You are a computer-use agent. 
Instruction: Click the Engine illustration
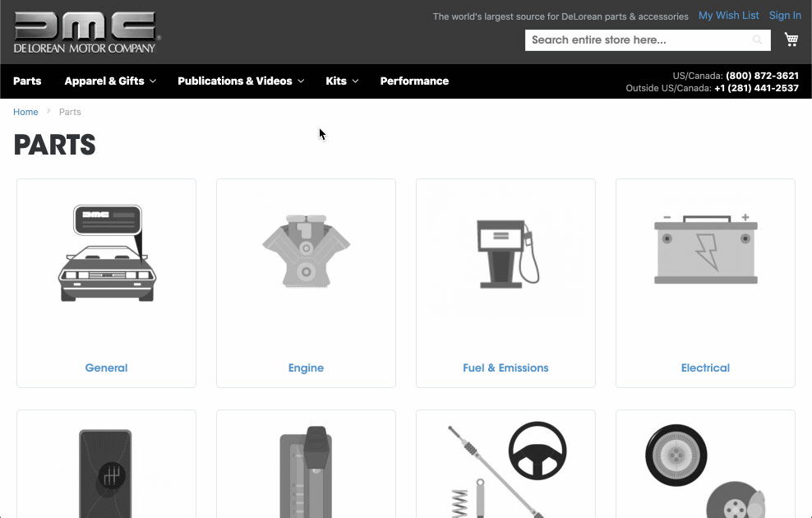306,252
